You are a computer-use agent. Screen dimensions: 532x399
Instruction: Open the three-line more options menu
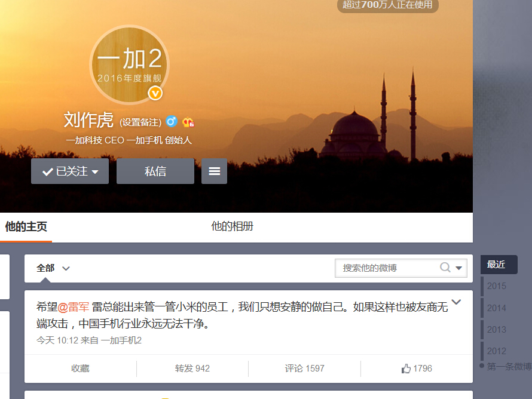click(214, 171)
